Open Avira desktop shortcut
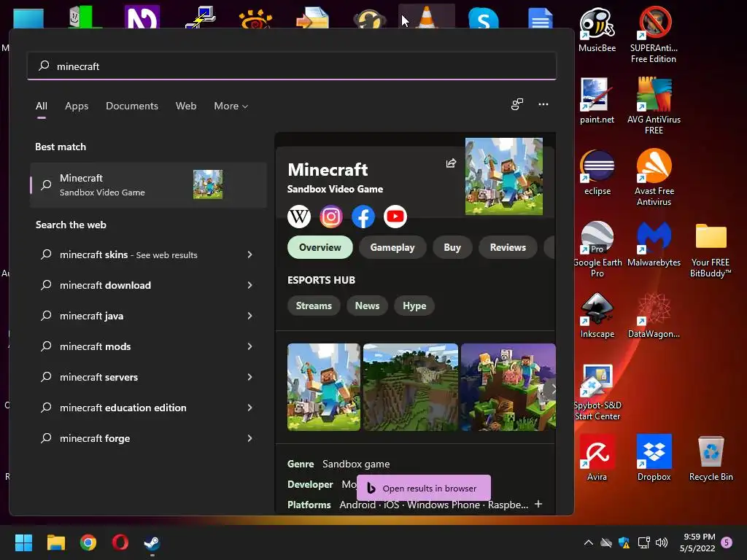Image resolution: width=747 pixels, height=560 pixels. pos(597,458)
